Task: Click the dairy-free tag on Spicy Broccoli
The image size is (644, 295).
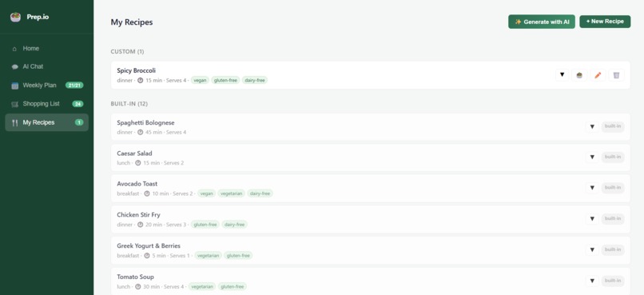Action: click(x=255, y=81)
